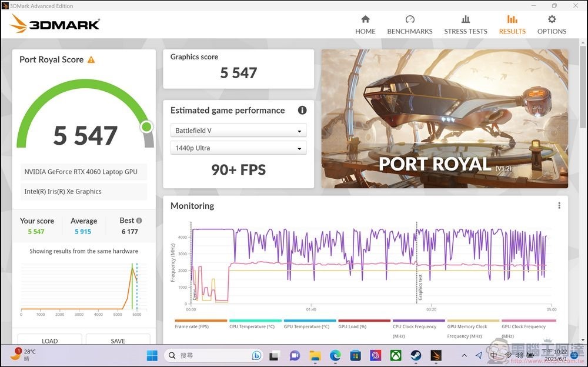Screen dimensions: 588x367
Task: Click the Average score 5 915
Action: click(83, 232)
